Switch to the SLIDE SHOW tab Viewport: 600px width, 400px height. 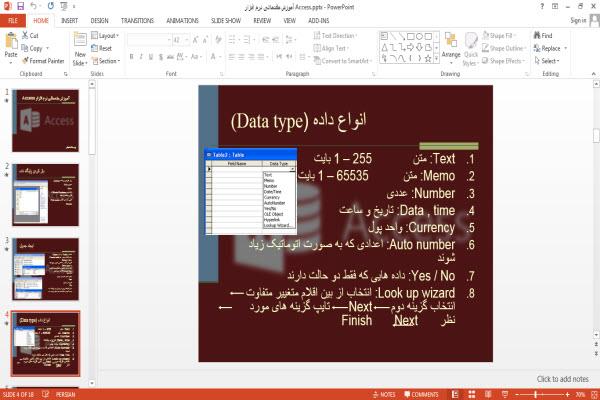(x=226, y=21)
